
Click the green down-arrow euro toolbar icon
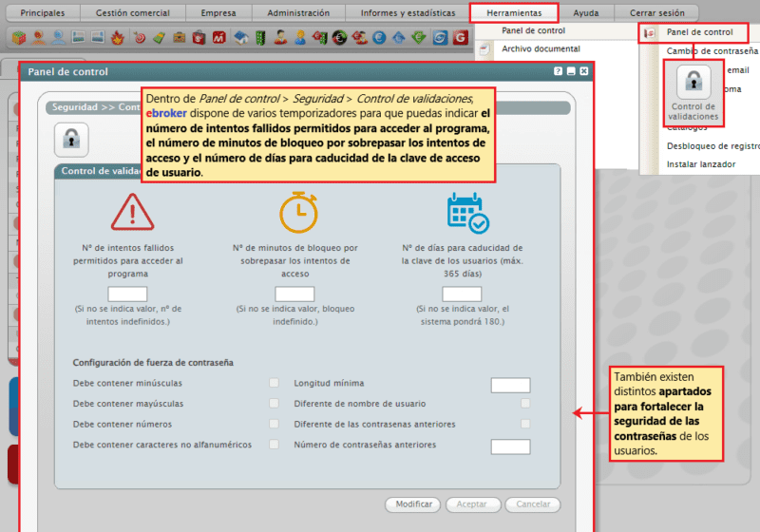pos(419,37)
